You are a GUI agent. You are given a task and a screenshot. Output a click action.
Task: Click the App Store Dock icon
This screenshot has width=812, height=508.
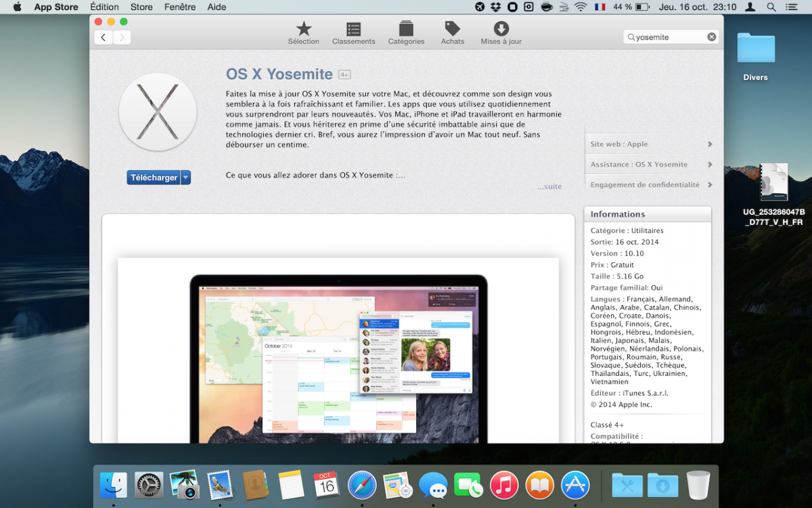(575, 485)
